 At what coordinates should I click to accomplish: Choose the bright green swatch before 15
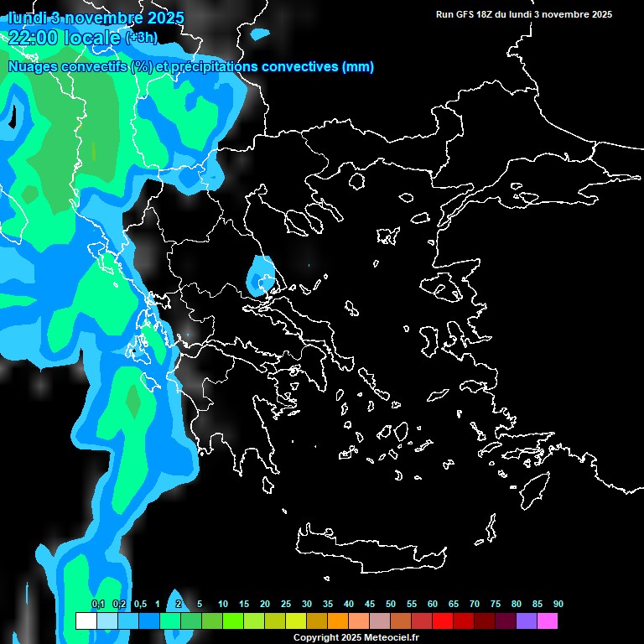233,621
